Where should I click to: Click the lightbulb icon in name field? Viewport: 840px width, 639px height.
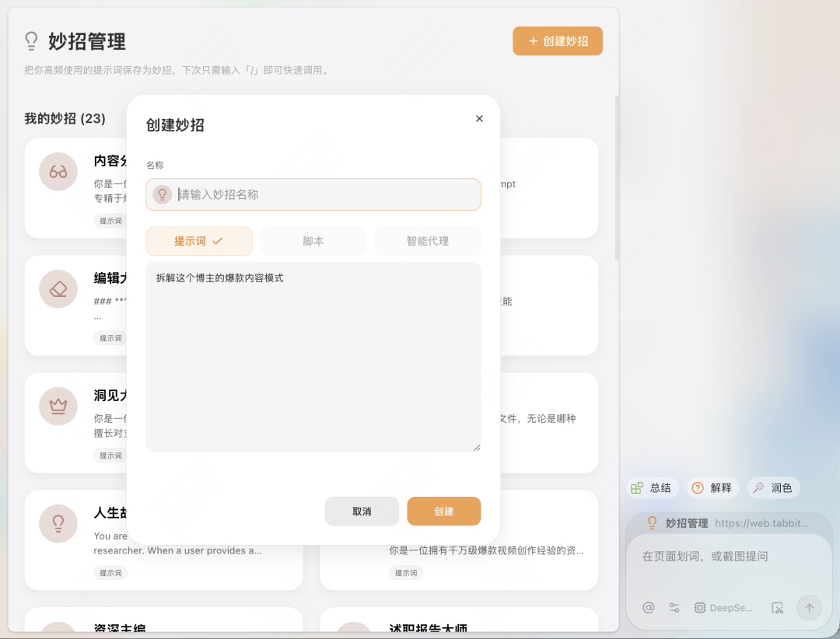pyautogui.click(x=163, y=194)
